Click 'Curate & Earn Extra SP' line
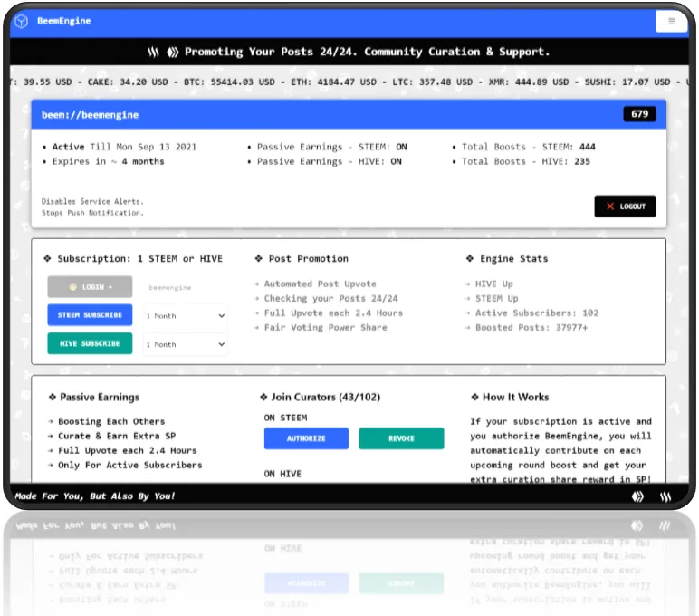The height and width of the screenshot is (616, 699). (x=117, y=436)
